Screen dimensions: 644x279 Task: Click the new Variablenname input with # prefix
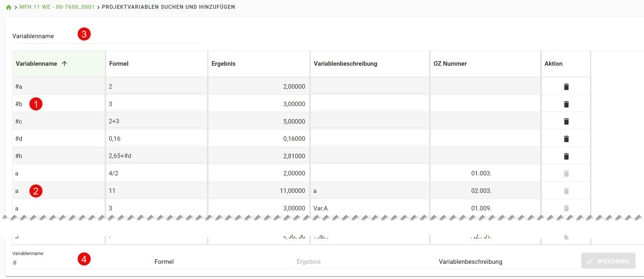pyautogui.click(x=81, y=262)
